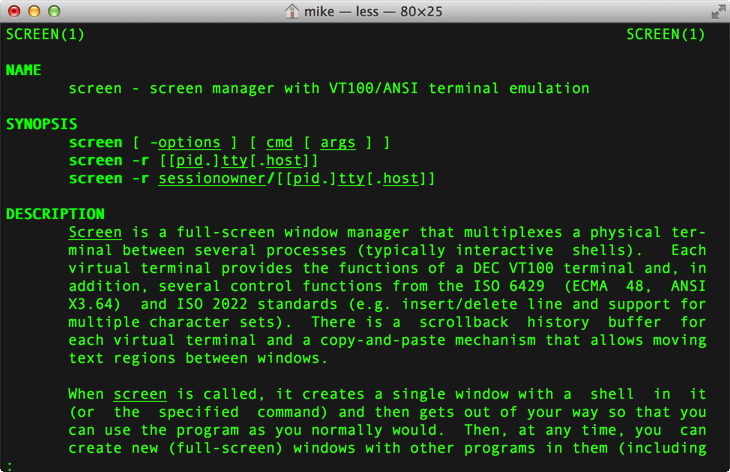Click the underlined 'options' argument
The image size is (730, 472).
(x=189, y=142)
